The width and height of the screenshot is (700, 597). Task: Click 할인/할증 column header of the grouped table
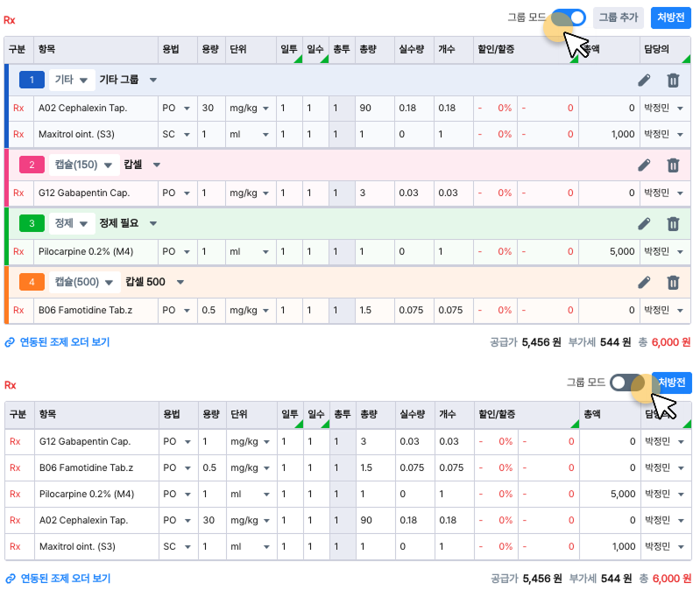click(x=526, y=49)
